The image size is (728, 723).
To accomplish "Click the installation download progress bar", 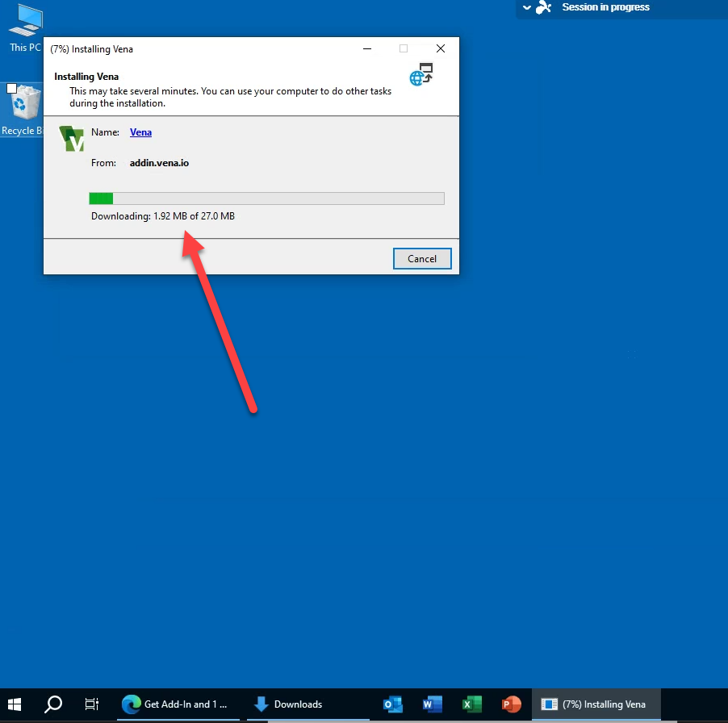I will pyautogui.click(x=266, y=199).
